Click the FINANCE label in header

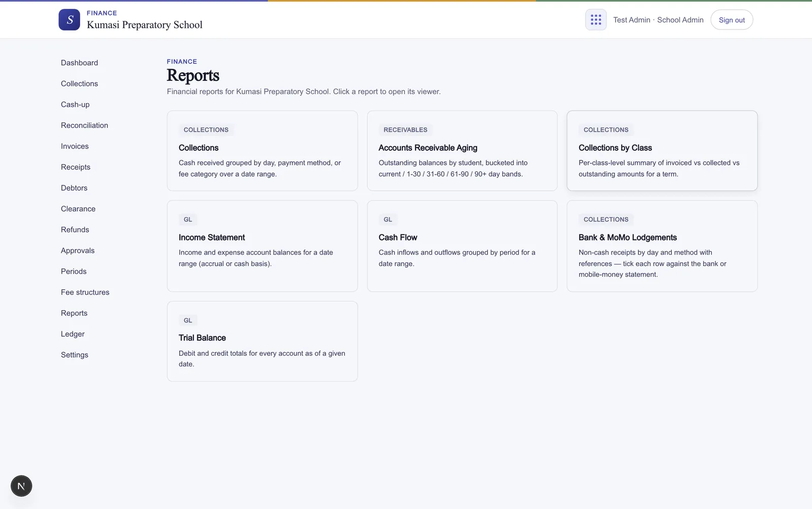[x=101, y=13]
